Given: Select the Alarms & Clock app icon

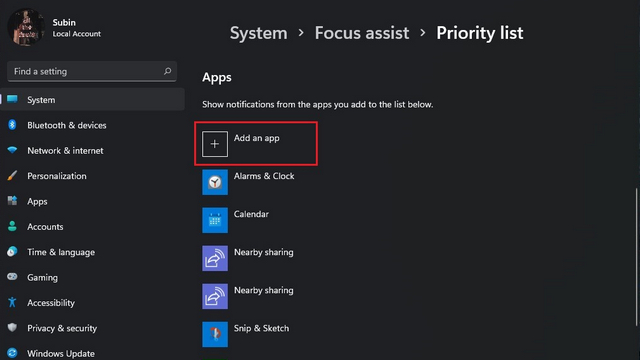Looking at the screenshot, I should tap(215, 182).
